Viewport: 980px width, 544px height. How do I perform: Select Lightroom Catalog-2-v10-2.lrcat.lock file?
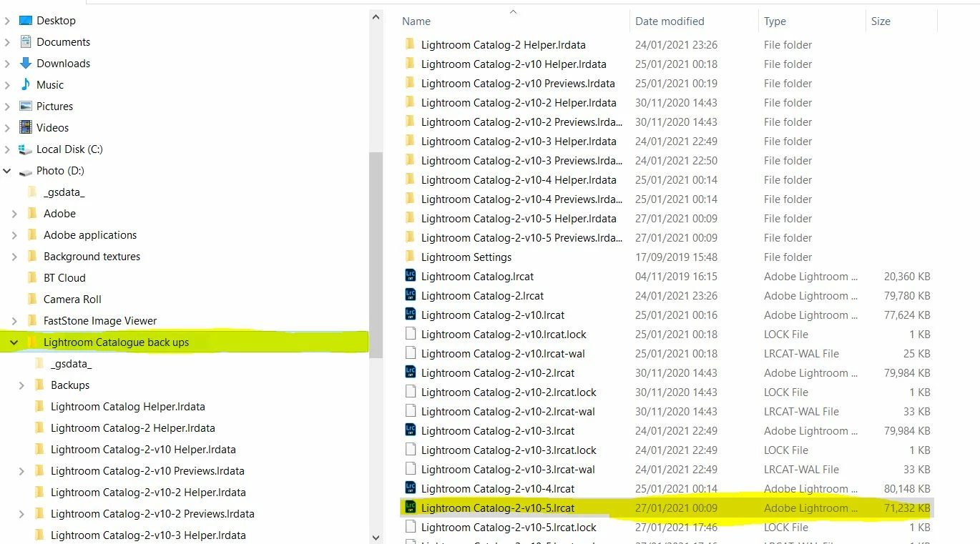(509, 392)
